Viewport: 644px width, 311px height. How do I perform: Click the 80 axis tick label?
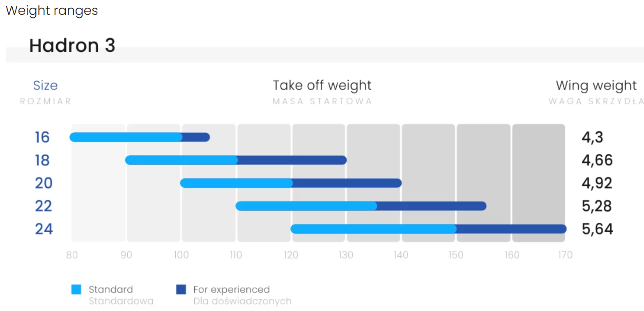72,255
